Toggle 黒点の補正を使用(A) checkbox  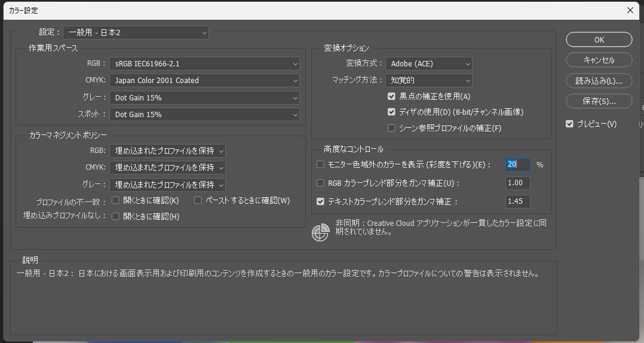point(391,97)
